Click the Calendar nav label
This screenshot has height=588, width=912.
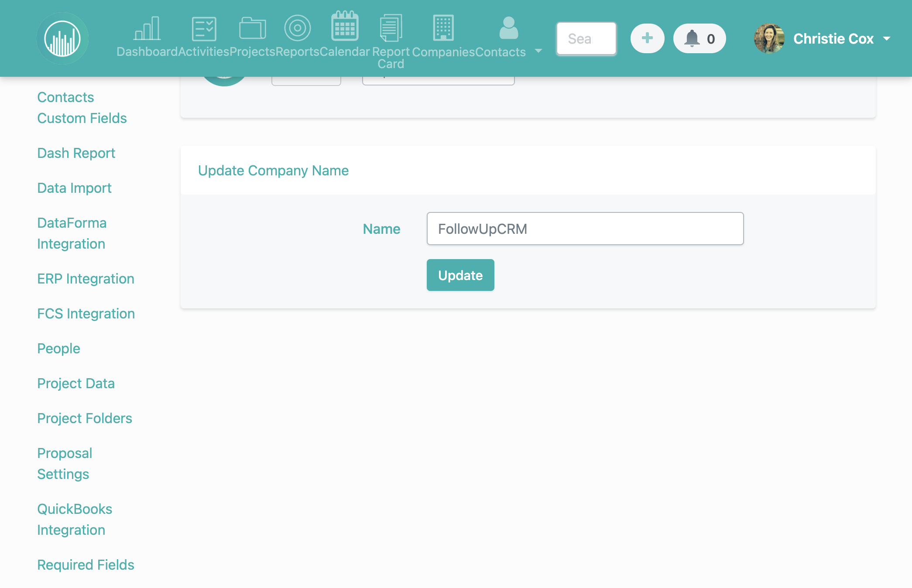(345, 52)
